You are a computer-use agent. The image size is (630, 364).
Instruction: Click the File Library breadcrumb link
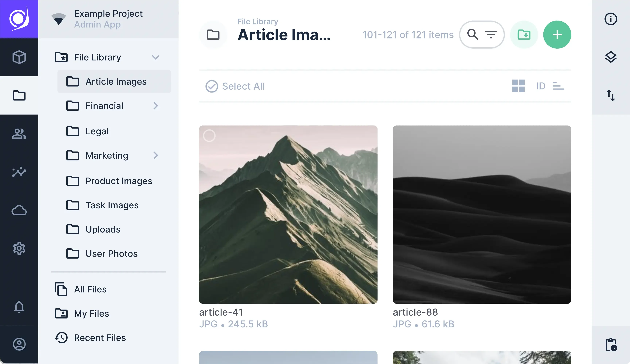coord(258,21)
